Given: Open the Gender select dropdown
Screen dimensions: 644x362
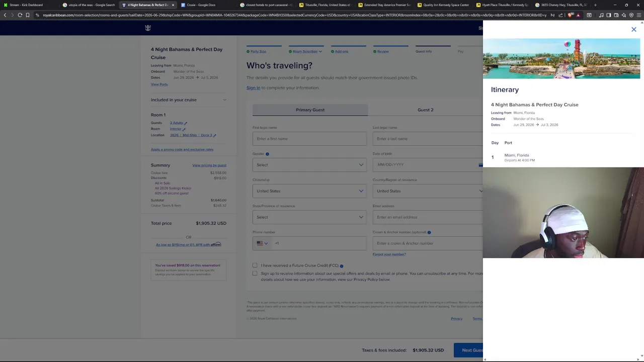Looking at the screenshot, I should pos(309,165).
